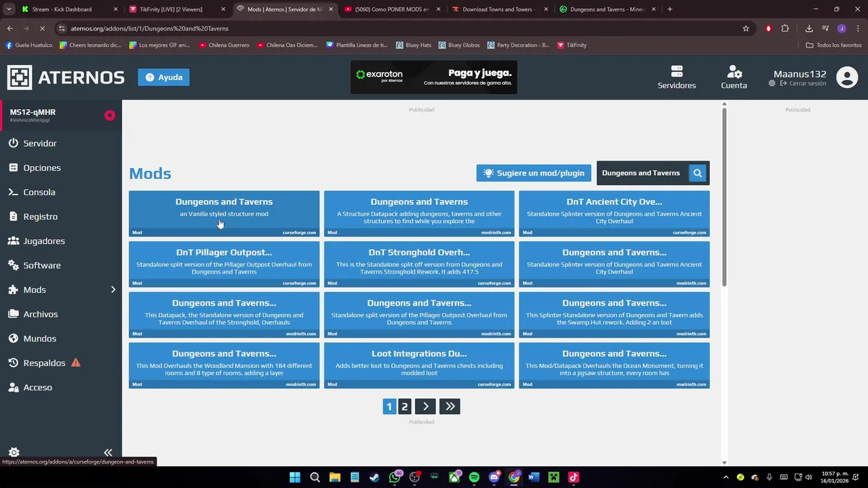Switch to Stream - Kick Dashboard tab
Screen dimensions: 868x488
(x=68, y=9)
